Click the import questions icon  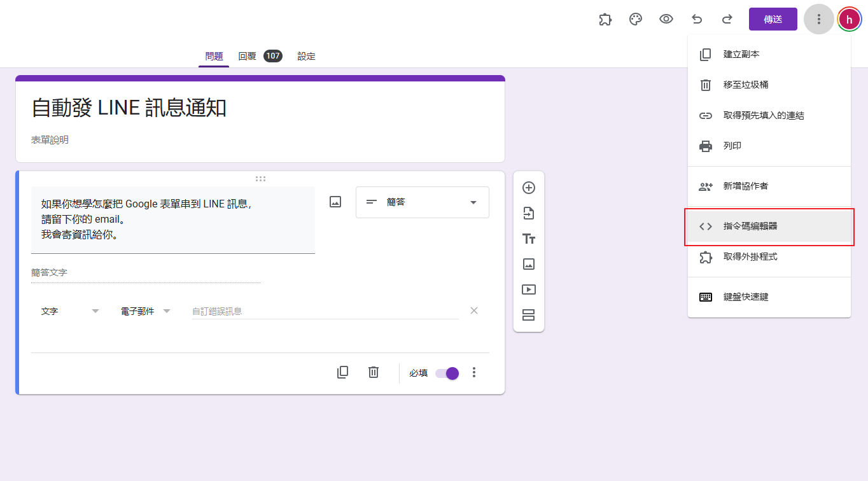click(x=529, y=213)
